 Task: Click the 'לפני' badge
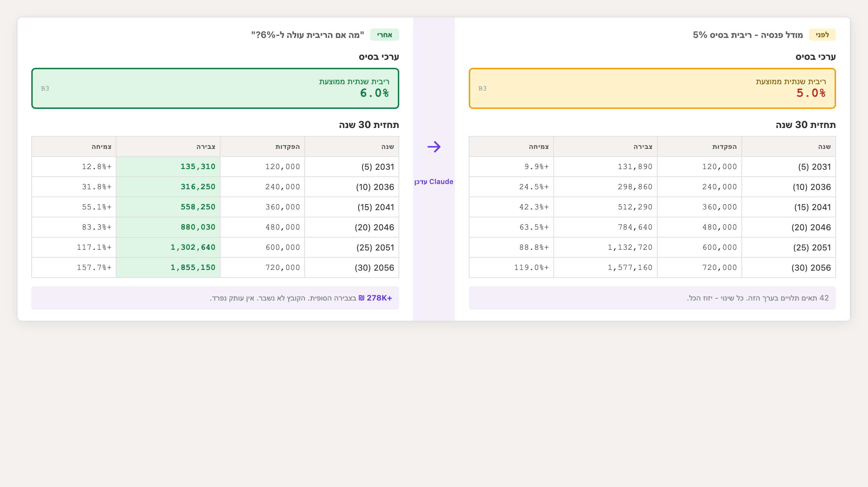822,35
